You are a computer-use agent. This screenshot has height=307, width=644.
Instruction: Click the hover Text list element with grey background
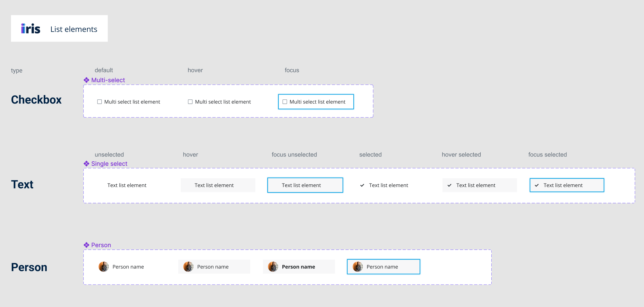click(218, 185)
